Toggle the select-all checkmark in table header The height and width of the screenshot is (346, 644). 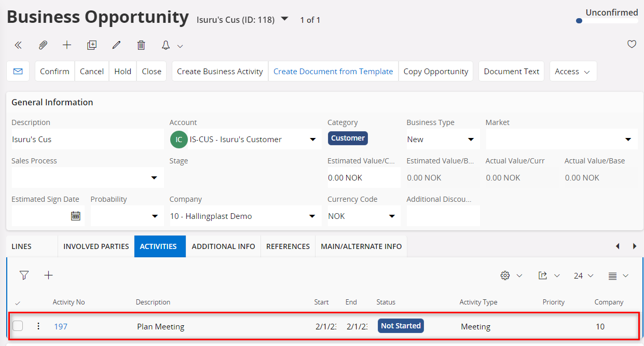[18, 302]
